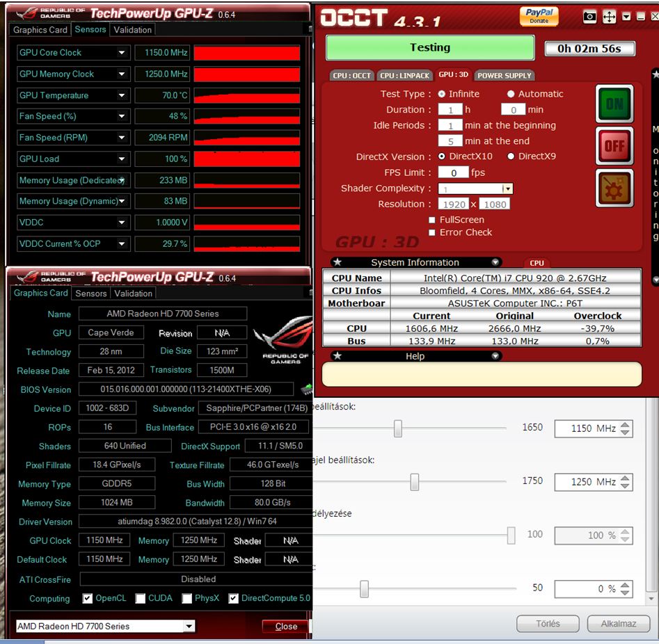Open OCCT settings via orange gear icon
Screen dimensions: 659x644
pyautogui.click(x=614, y=188)
